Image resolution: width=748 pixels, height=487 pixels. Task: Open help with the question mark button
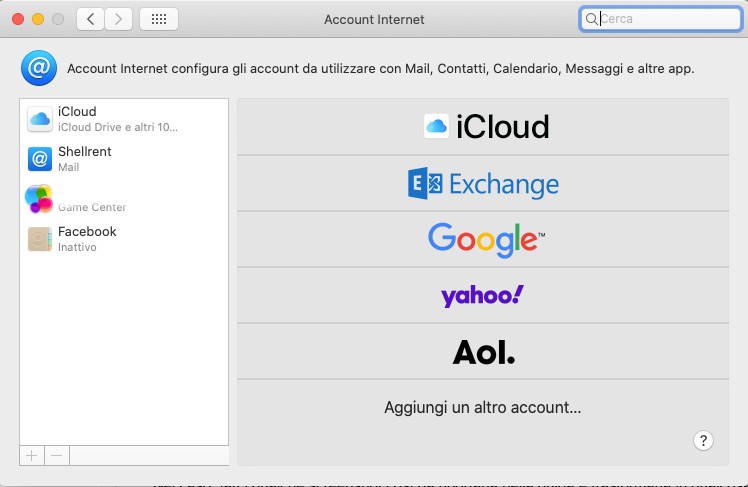coord(703,440)
